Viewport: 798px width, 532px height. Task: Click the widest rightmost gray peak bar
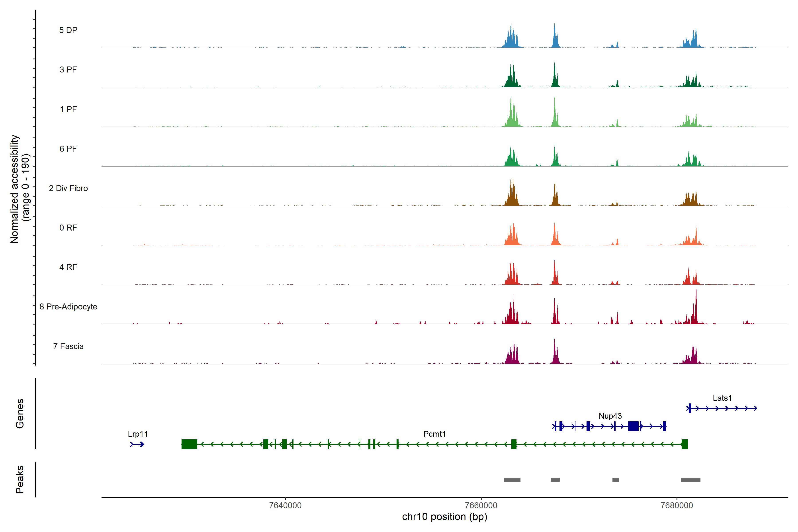click(690, 480)
